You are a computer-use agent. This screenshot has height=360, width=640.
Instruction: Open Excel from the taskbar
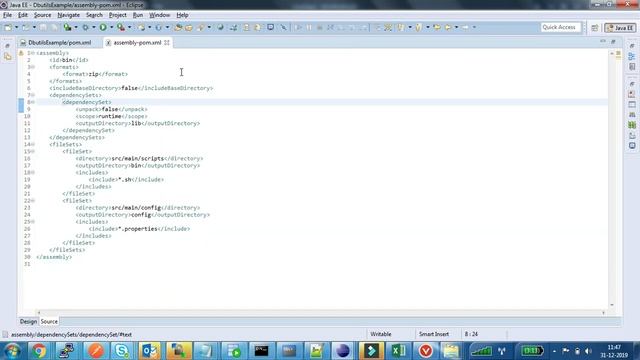click(398, 351)
